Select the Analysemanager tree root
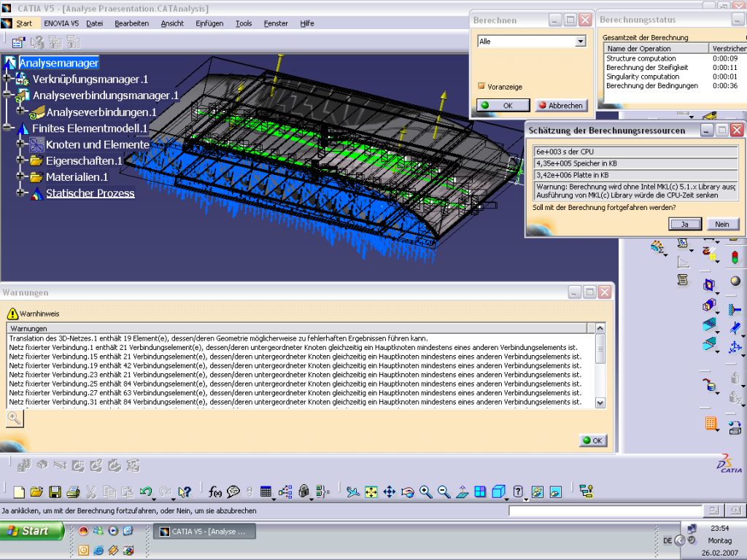Image resolution: width=747 pixels, height=560 pixels. 58,63
